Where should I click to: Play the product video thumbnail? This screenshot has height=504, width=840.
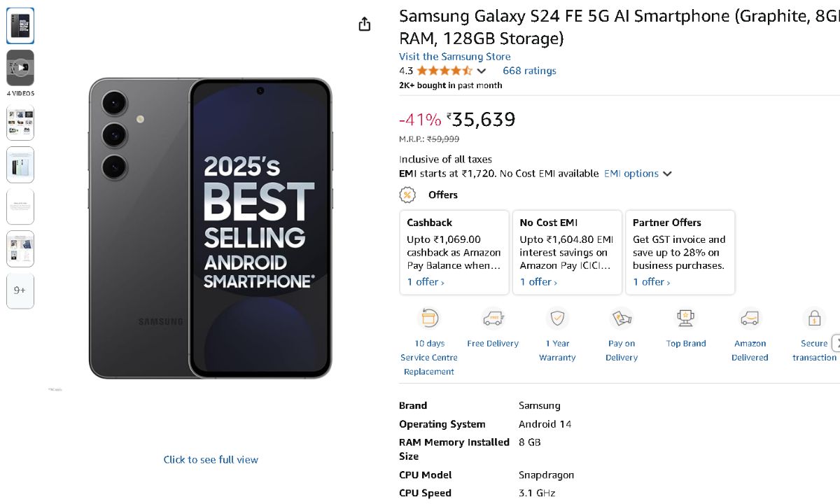[20, 68]
